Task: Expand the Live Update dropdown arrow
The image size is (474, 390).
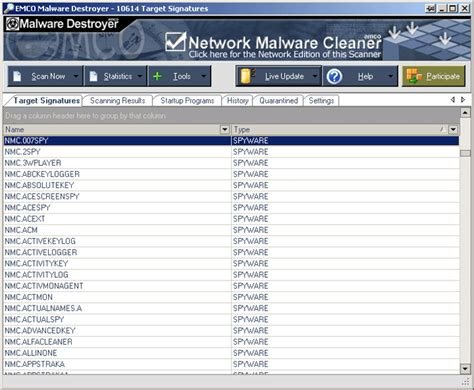Action: [315, 76]
